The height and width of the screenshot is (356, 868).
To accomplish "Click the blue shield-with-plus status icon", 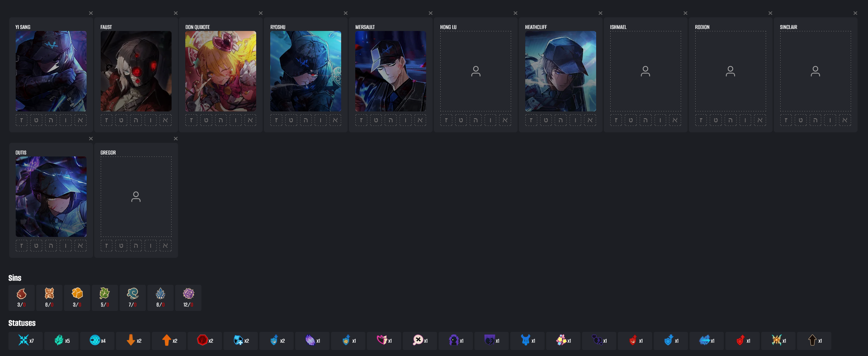I will tap(238, 340).
